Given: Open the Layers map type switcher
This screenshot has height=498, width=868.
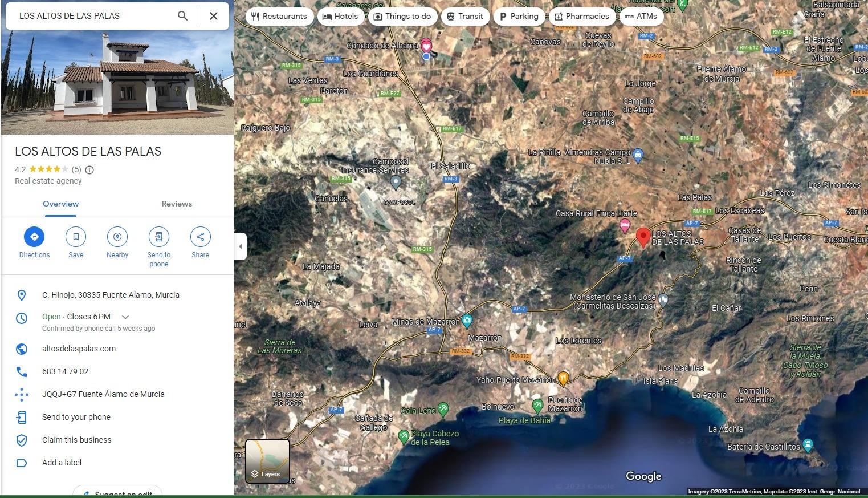Looking at the screenshot, I should [267, 461].
